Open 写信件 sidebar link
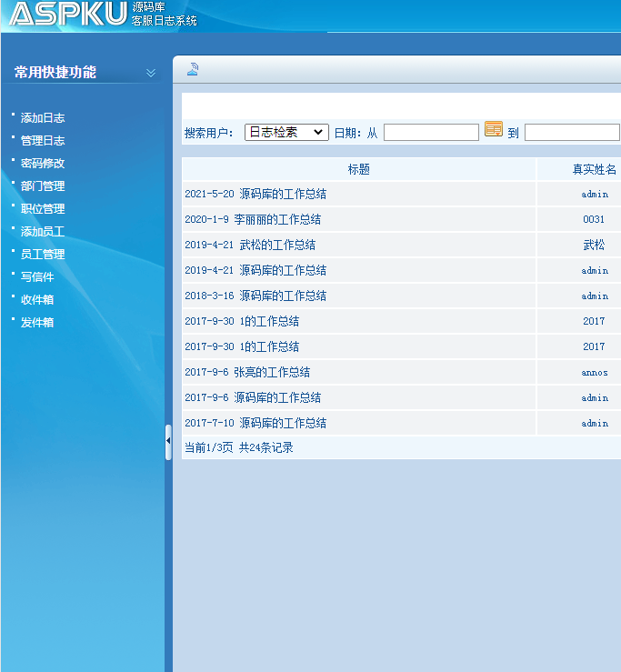 point(37,276)
